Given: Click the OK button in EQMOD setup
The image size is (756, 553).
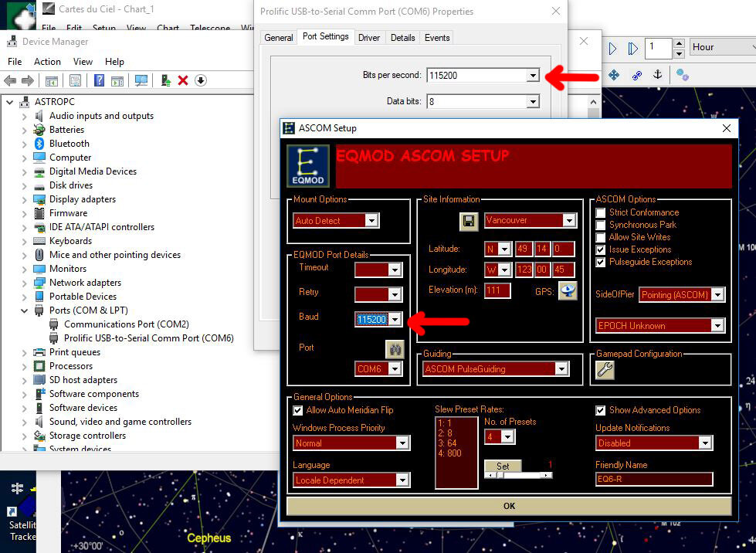Looking at the screenshot, I should (x=509, y=506).
